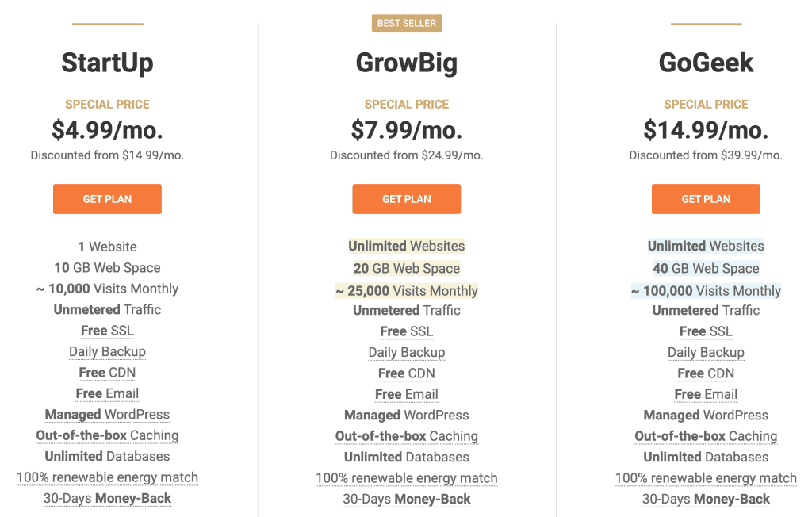Open Free Email link under StartUp
The image size is (812, 517).
coord(107,393)
